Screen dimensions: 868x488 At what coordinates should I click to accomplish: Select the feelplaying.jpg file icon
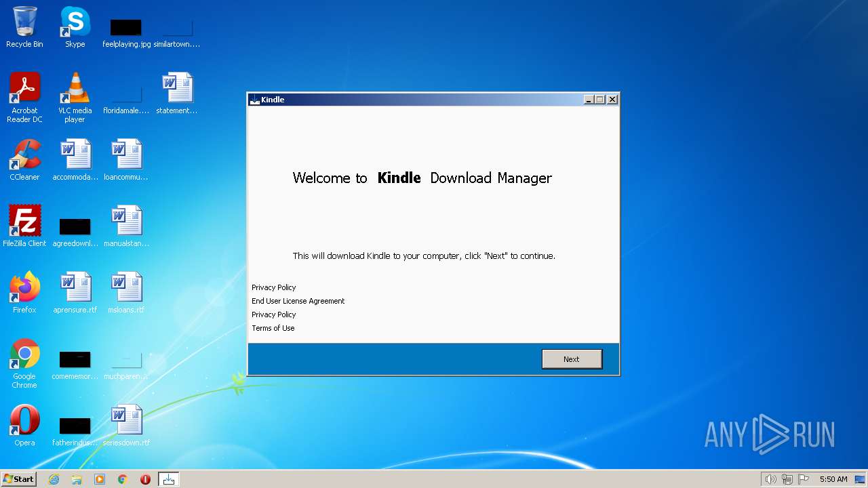tap(126, 31)
